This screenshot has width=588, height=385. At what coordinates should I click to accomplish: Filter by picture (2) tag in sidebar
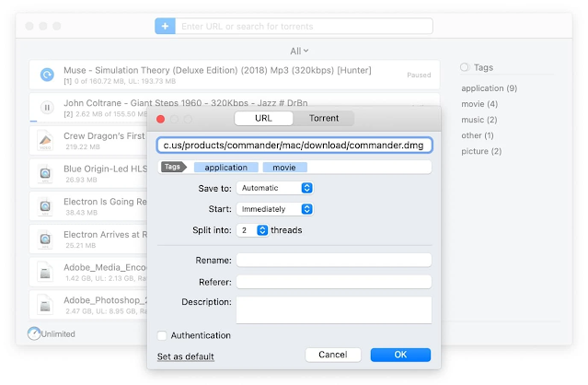point(481,151)
